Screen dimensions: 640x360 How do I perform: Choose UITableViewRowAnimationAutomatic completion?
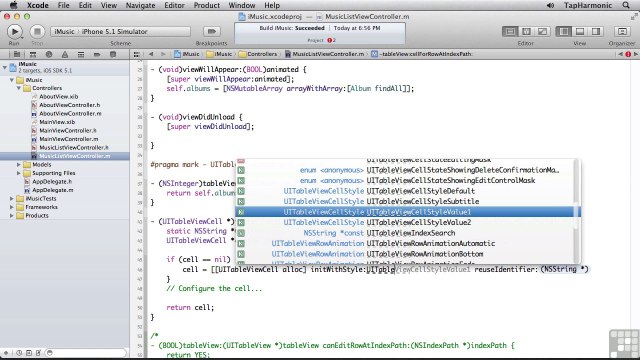pyautogui.click(x=408, y=244)
